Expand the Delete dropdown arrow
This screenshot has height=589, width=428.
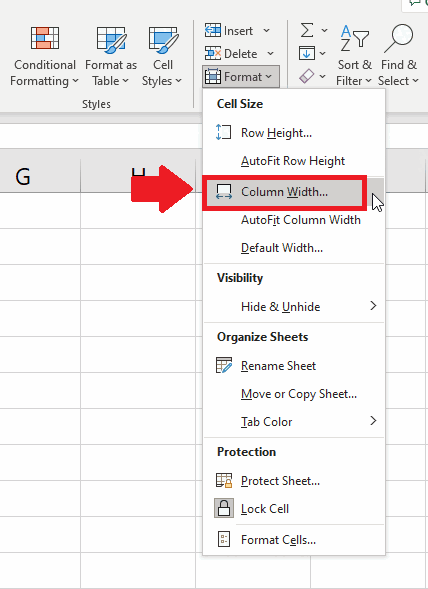click(x=270, y=54)
